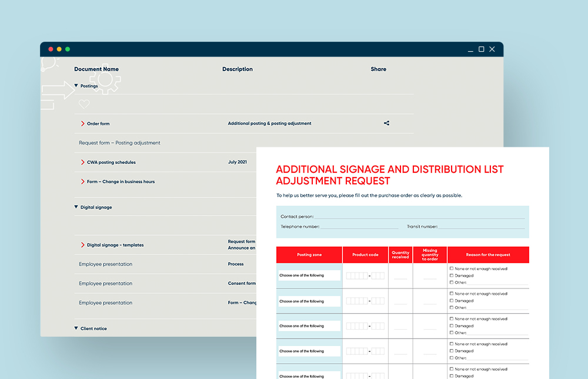Open the third row's Posting zone dropdown
The image size is (588, 379).
point(309,326)
